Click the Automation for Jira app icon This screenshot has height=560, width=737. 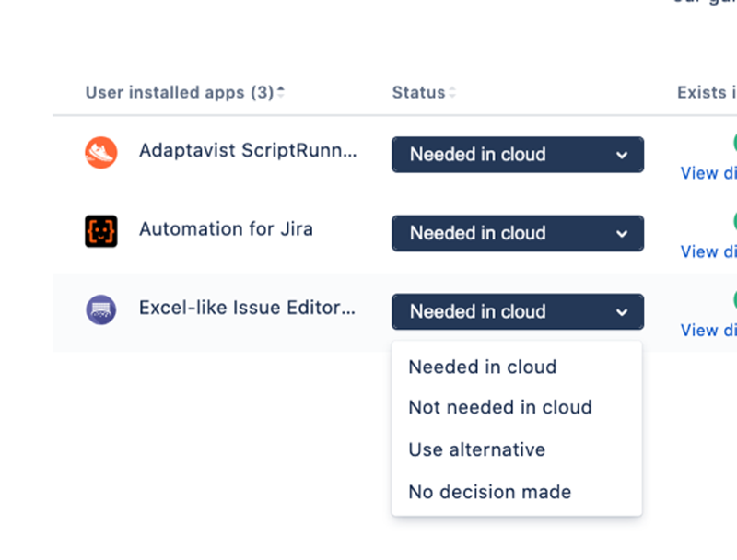pos(101,231)
